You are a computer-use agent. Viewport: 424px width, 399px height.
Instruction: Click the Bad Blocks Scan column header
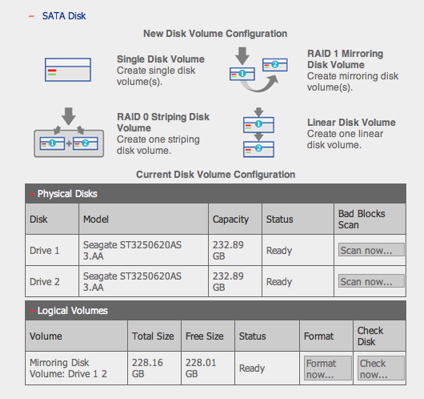click(x=370, y=219)
